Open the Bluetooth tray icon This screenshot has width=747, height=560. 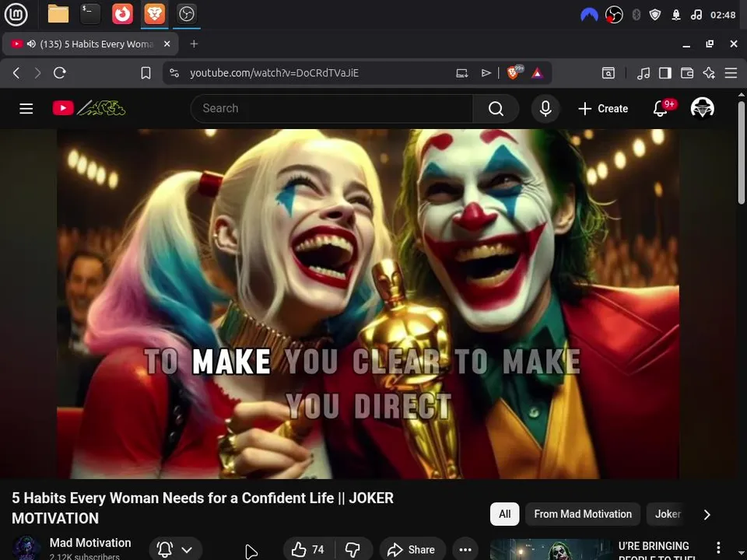pos(636,15)
